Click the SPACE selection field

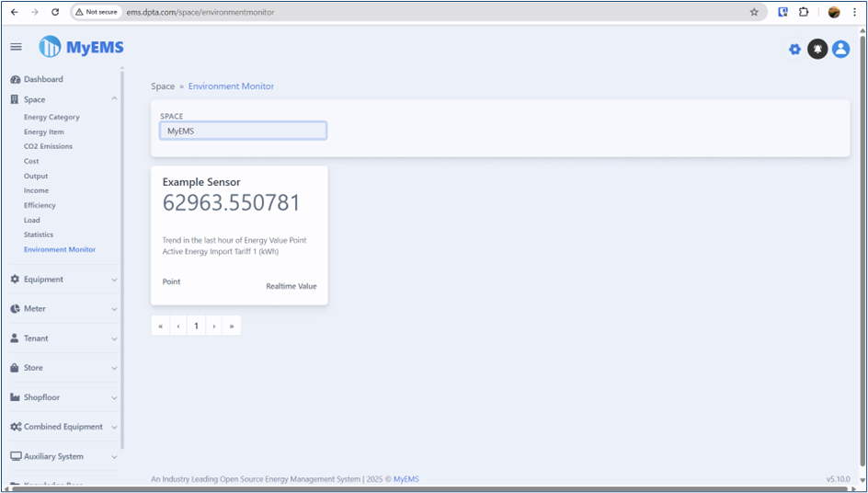(243, 131)
